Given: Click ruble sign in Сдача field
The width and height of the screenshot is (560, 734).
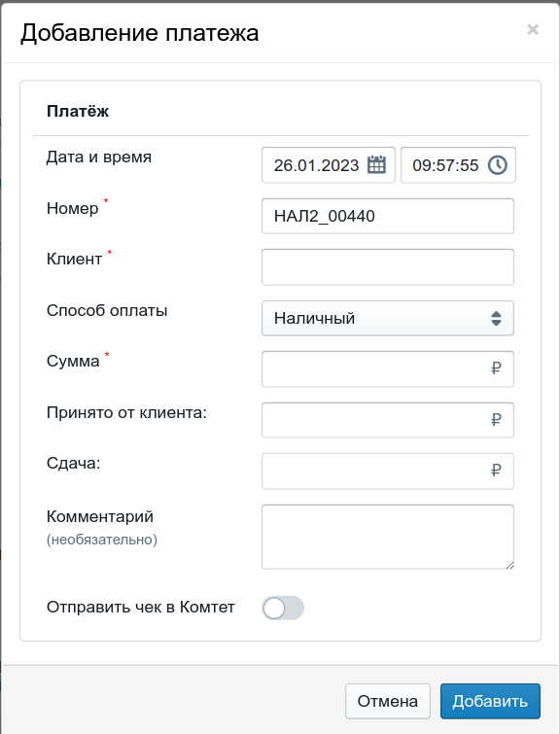Looking at the screenshot, I should [497, 471].
